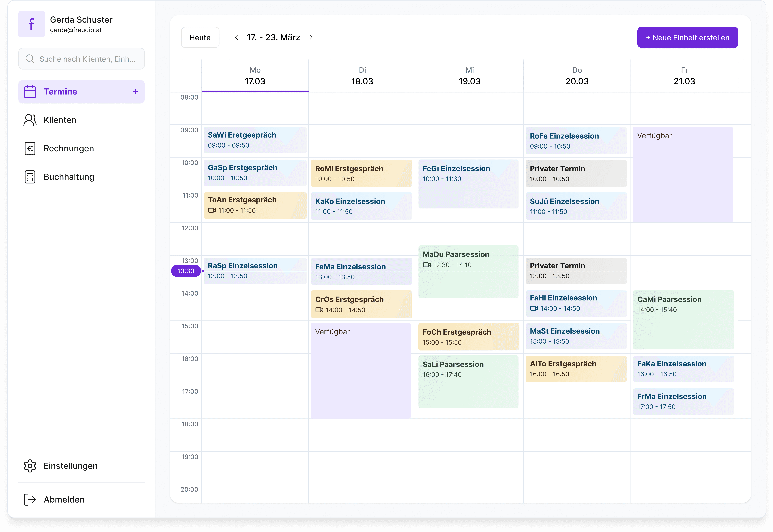773x532 pixels.
Task: Click Tuesday's Verfügbar availability block
Action: pos(361,370)
